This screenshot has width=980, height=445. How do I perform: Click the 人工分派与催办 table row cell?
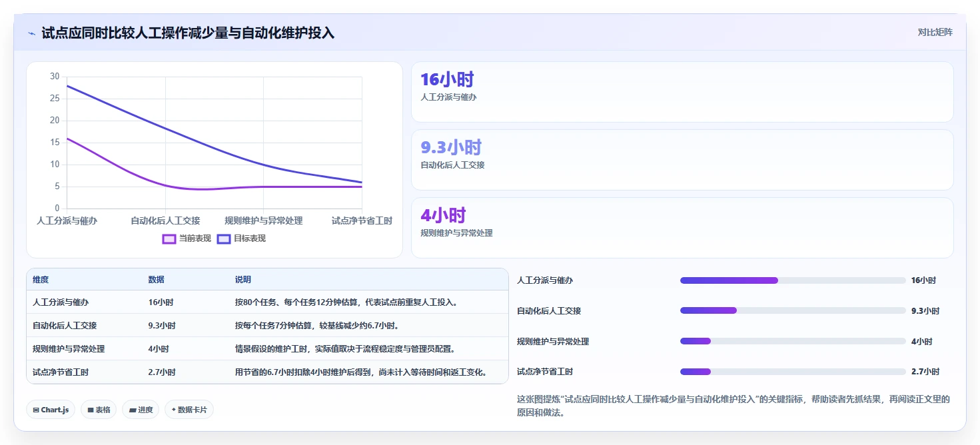point(61,302)
